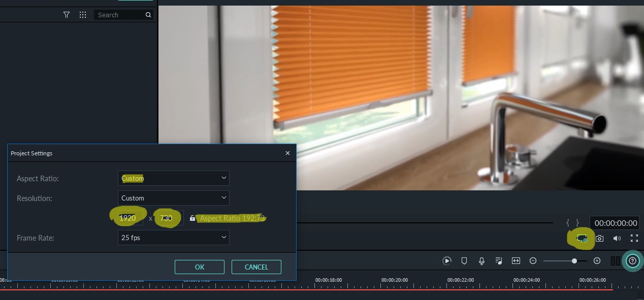Expand the Resolution dropdown
This screenshot has height=300, width=644.
174,198
